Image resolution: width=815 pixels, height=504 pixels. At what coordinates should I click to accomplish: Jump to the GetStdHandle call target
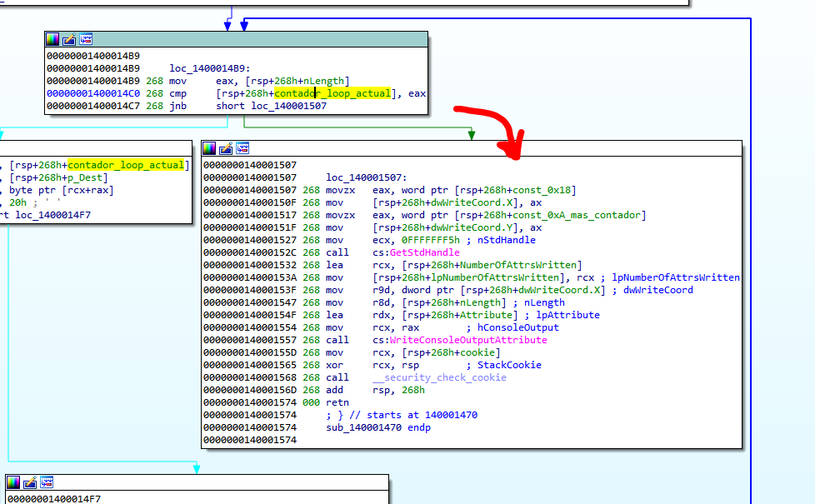[425, 252]
